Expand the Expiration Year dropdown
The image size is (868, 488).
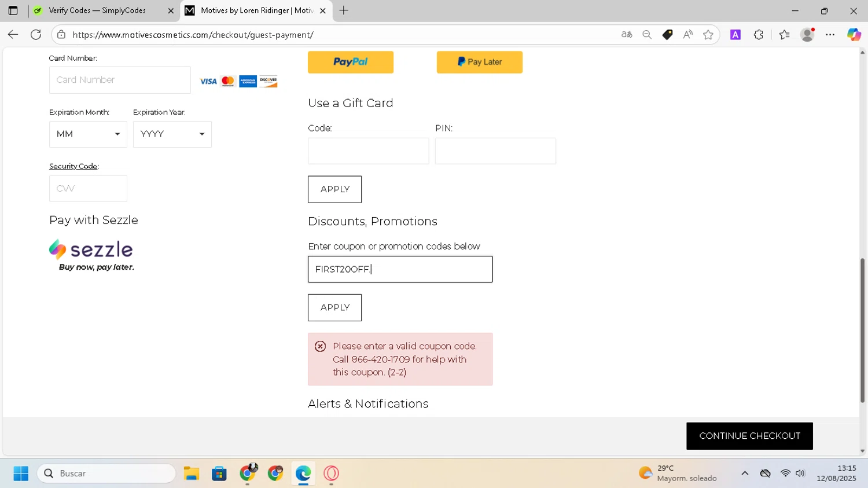pyautogui.click(x=172, y=134)
